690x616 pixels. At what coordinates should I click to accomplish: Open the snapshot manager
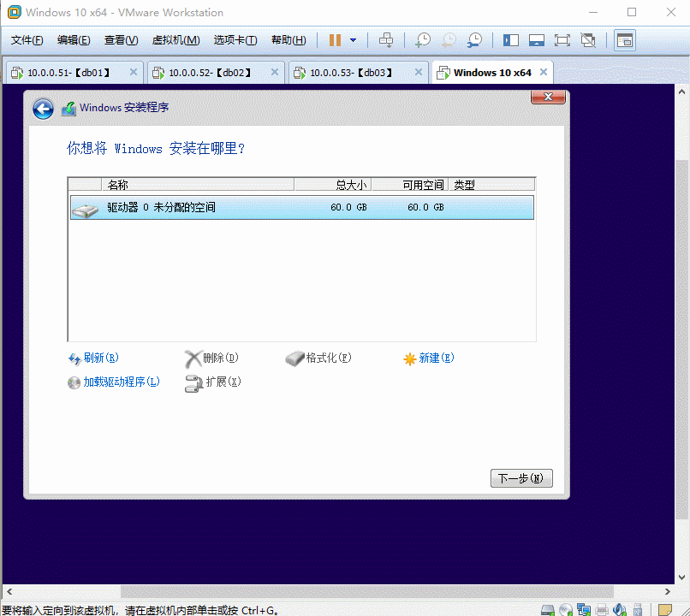pos(474,40)
